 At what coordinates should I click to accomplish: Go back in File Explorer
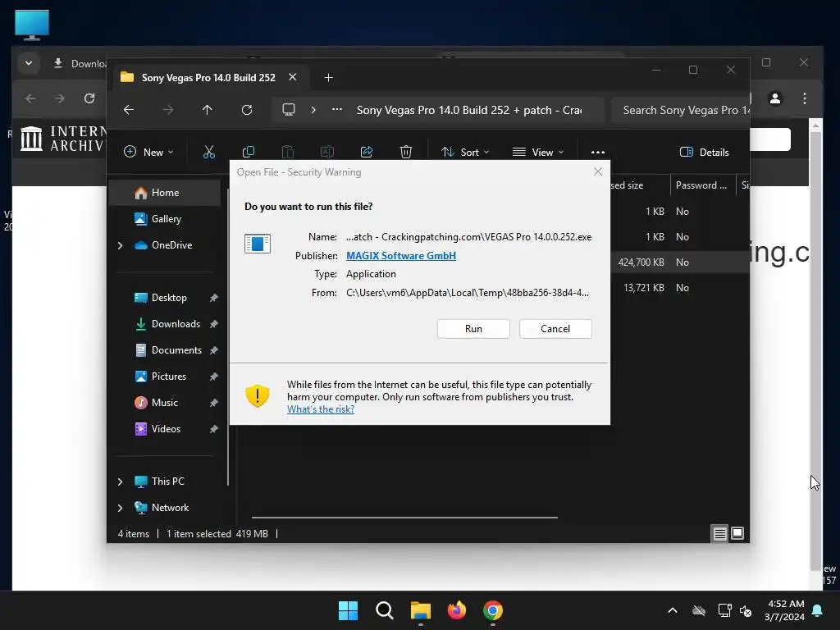(x=129, y=110)
